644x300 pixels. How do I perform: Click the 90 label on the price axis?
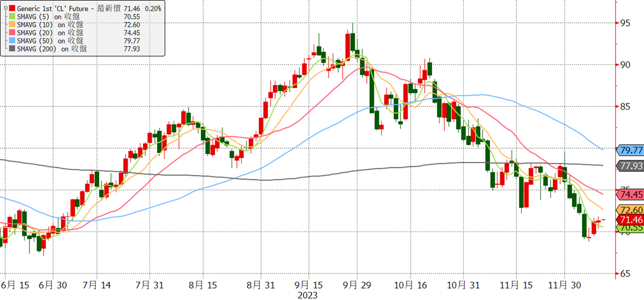625,65
